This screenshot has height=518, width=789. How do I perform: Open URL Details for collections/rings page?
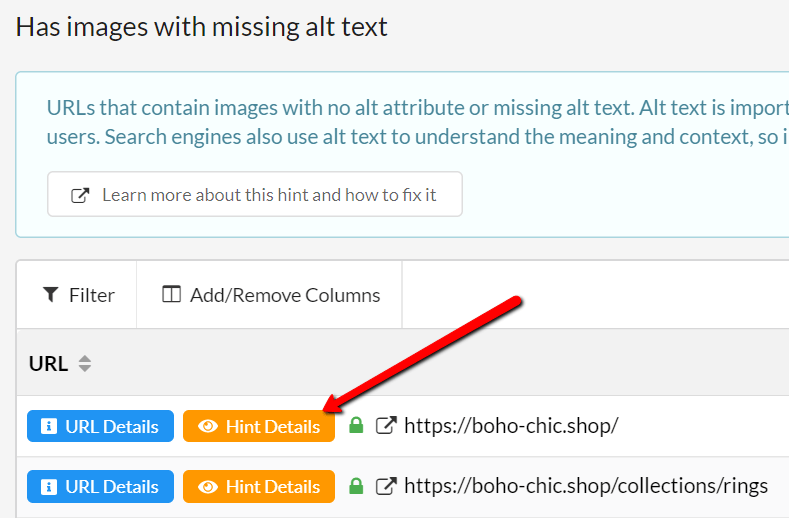100,487
